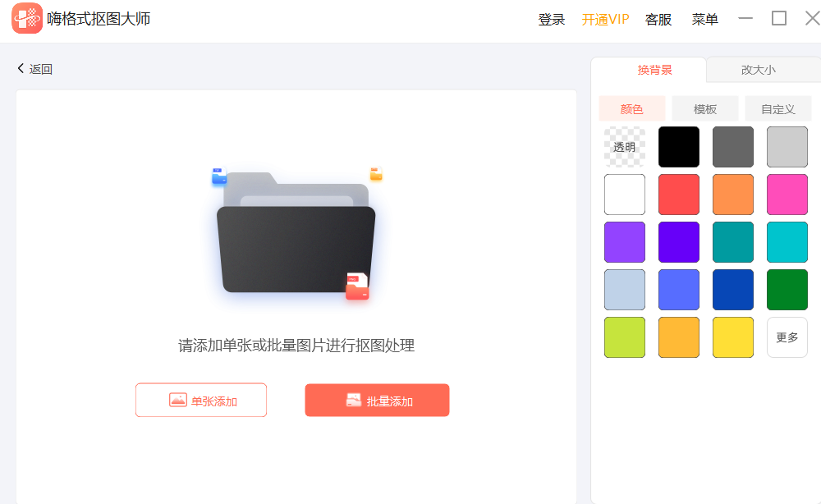The height and width of the screenshot is (504, 821).
Task: Open 登录 login
Action: point(552,20)
